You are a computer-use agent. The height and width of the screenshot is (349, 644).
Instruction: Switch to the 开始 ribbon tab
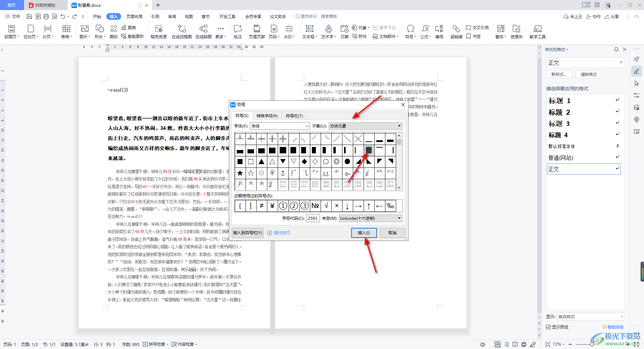pos(97,16)
